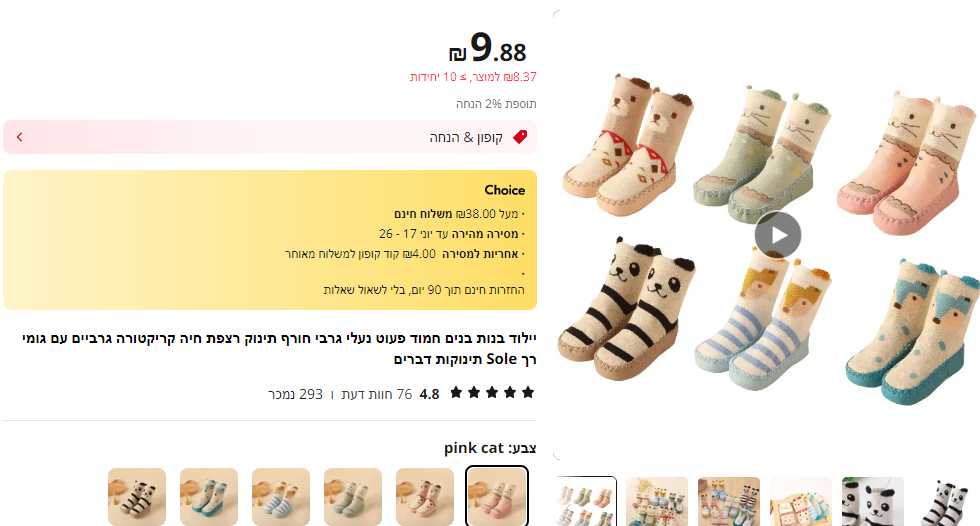The image size is (980, 526).
Task: Select the pink cat color swatch
Action: [x=497, y=497]
